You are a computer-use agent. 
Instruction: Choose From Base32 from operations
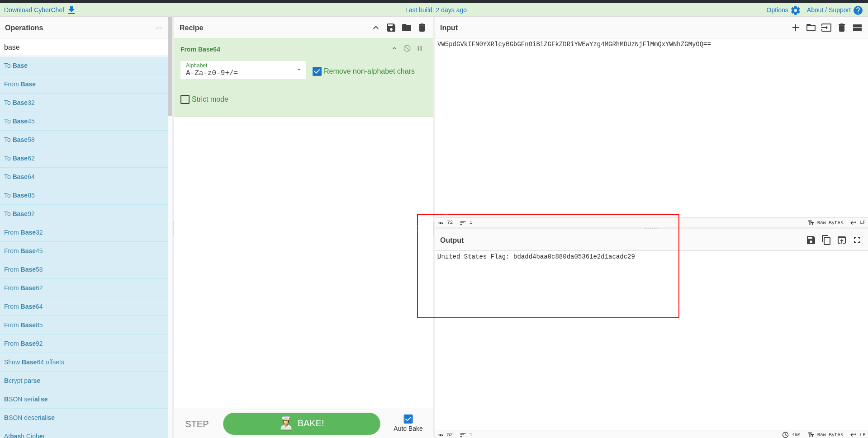click(84, 232)
